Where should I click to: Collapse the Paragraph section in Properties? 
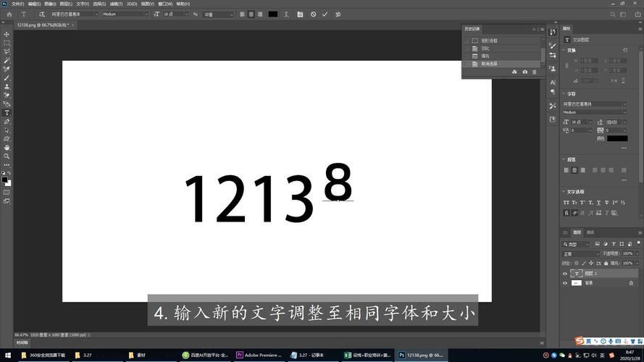(564, 159)
